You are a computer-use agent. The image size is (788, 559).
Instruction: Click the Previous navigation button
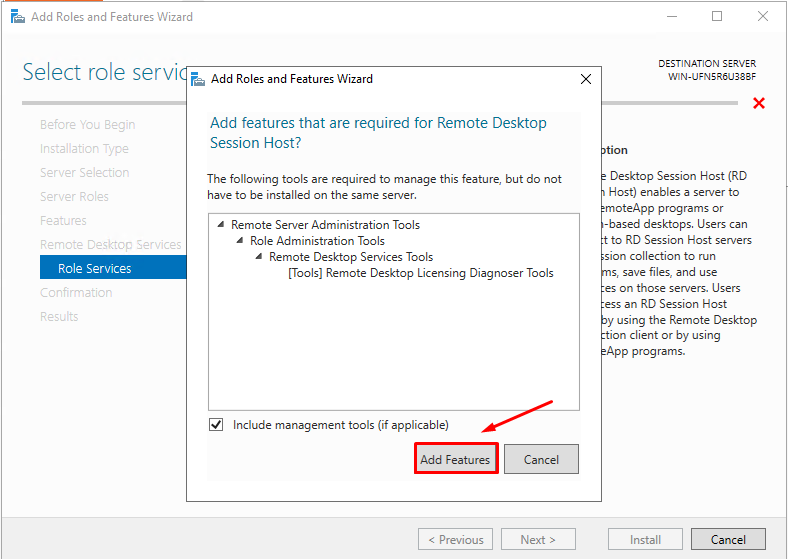pos(455,539)
